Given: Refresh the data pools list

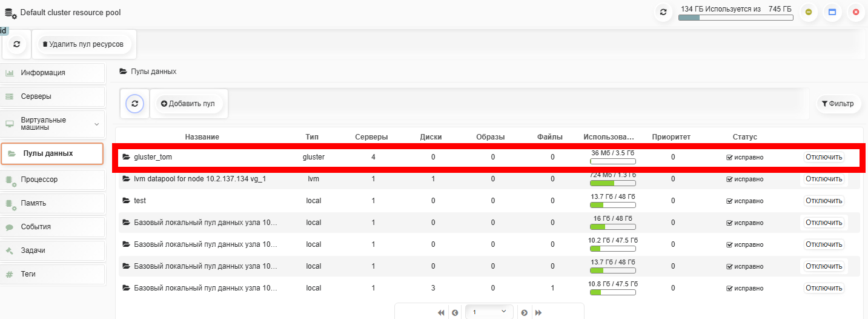Looking at the screenshot, I should click(134, 104).
